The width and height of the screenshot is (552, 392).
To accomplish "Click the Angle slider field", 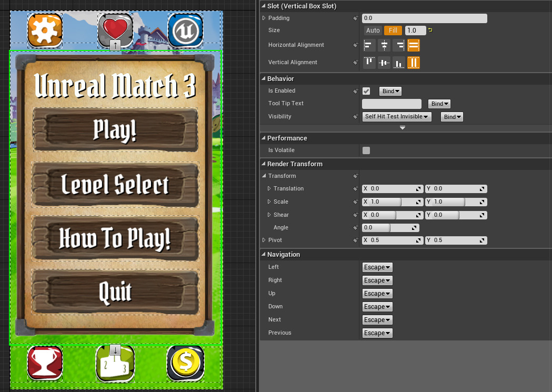I will point(390,228).
